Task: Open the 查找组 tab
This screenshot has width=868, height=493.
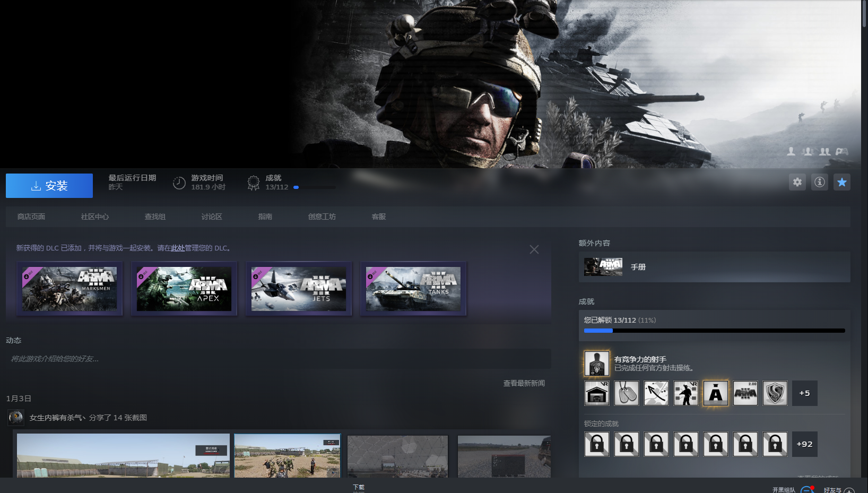Action: [x=155, y=217]
